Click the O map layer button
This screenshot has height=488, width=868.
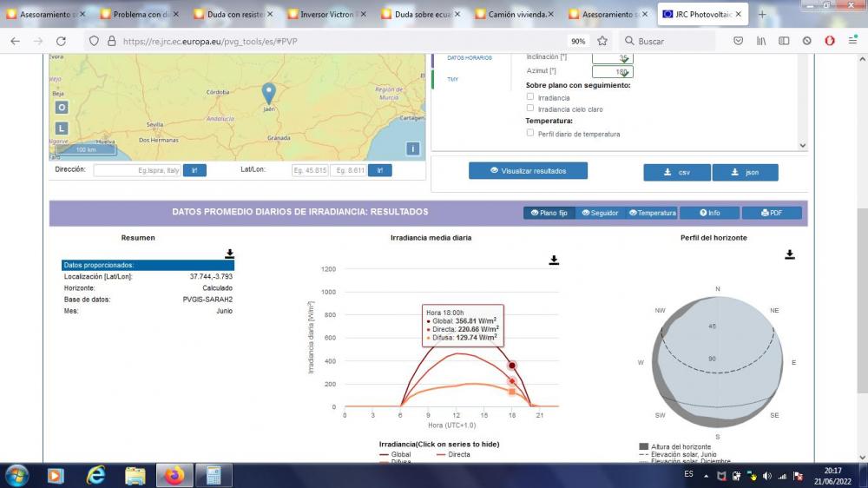62,108
